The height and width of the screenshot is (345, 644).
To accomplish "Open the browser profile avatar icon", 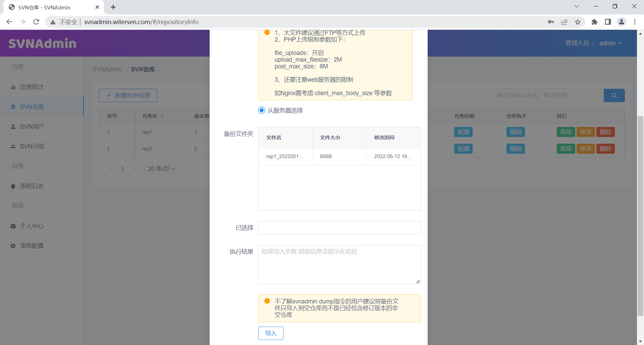I will click(622, 22).
